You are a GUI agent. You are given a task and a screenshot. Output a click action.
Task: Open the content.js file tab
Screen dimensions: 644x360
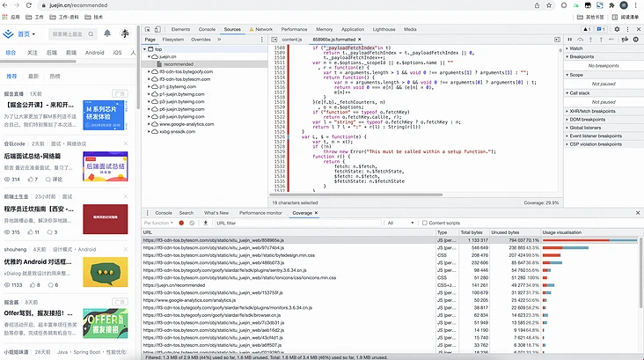(292, 40)
